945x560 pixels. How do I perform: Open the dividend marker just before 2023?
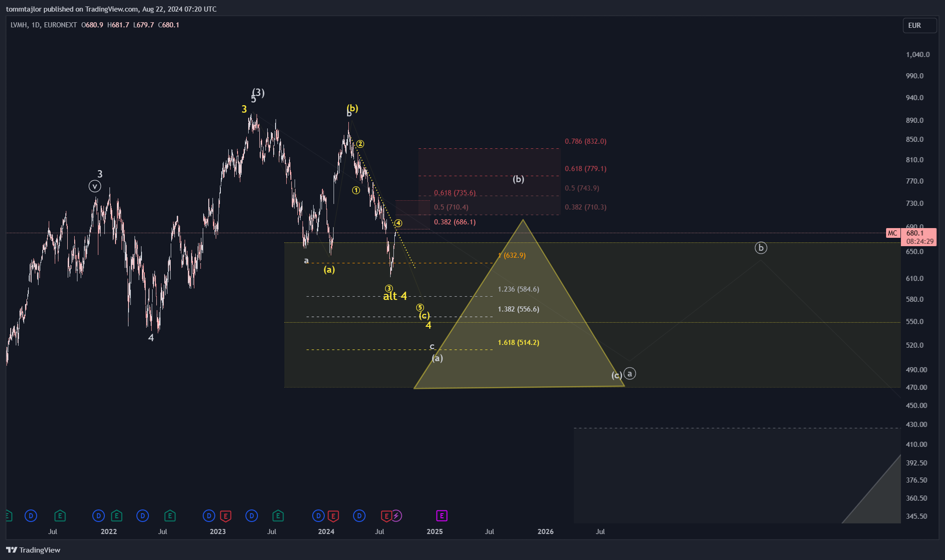coord(209,515)
